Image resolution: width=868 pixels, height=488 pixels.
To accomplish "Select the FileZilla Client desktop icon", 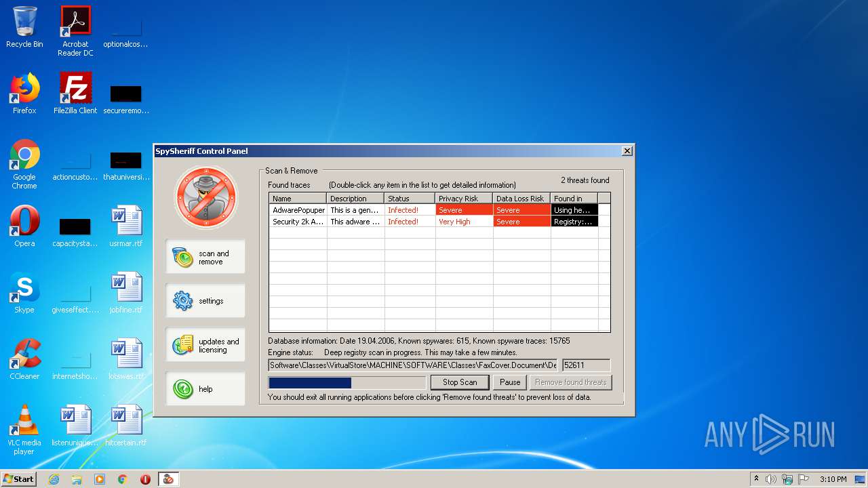I will tap(75, 94).
